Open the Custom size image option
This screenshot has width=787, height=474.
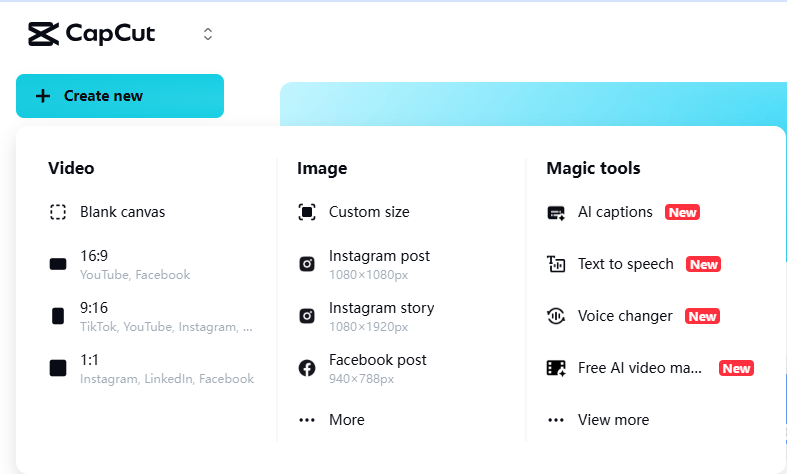(368, 212)
